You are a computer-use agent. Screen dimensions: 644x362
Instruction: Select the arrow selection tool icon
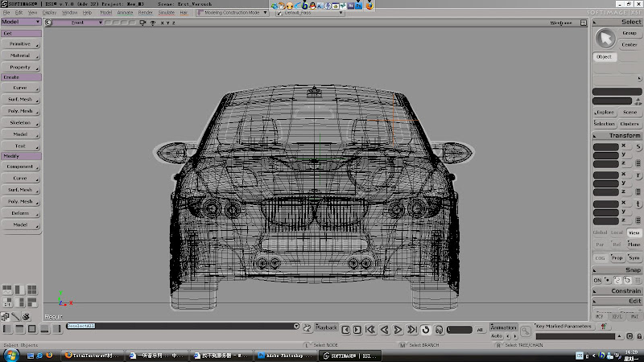(x=605, y=39)
